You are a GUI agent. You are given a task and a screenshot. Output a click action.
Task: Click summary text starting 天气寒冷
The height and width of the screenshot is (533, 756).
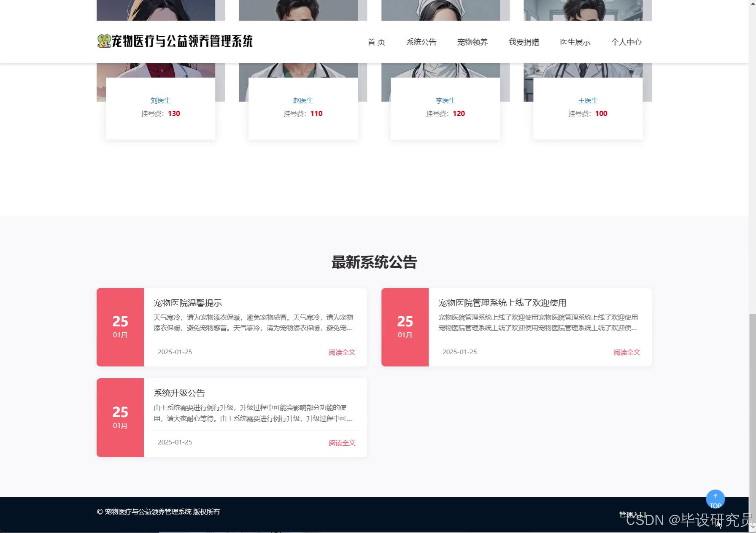coord(253,323)
